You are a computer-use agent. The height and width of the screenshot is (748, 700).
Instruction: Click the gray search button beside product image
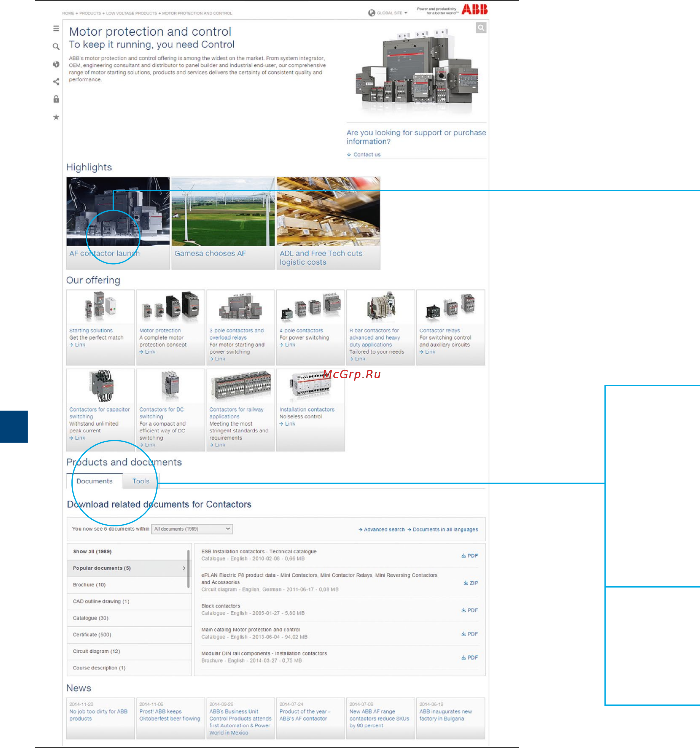481,27
